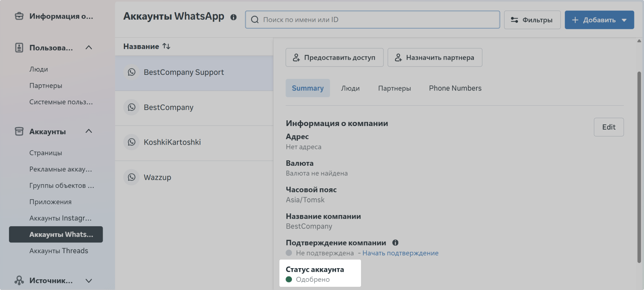Click the Users section badge icon
This screenshot has height=290, width=644.
click(x=19, y=48)
